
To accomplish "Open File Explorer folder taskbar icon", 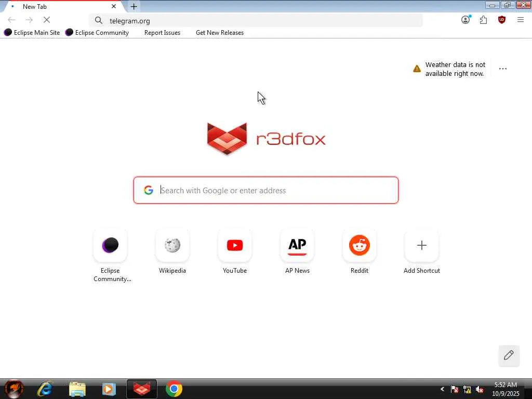I will (x=77, y=389).
